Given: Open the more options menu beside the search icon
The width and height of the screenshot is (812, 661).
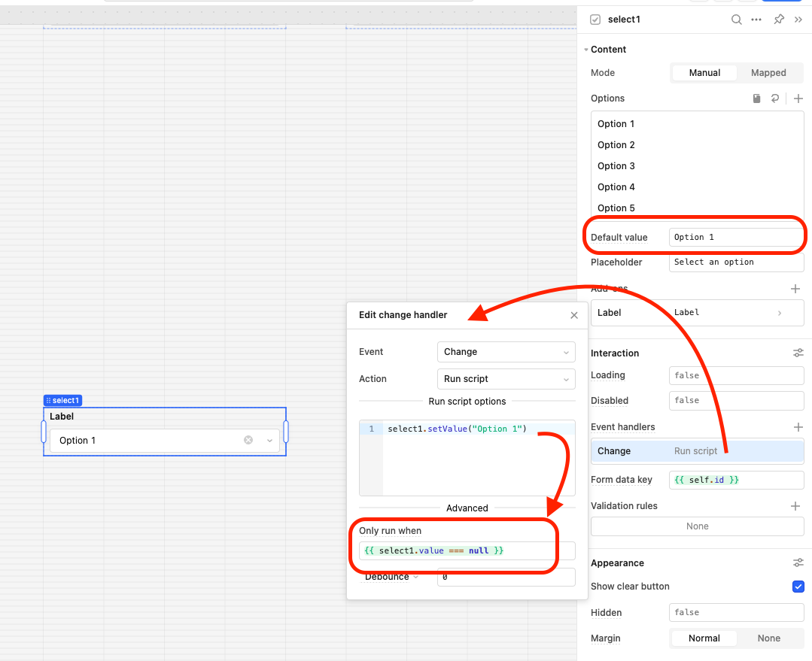Looking at the screenshot, I should (756, 20).
